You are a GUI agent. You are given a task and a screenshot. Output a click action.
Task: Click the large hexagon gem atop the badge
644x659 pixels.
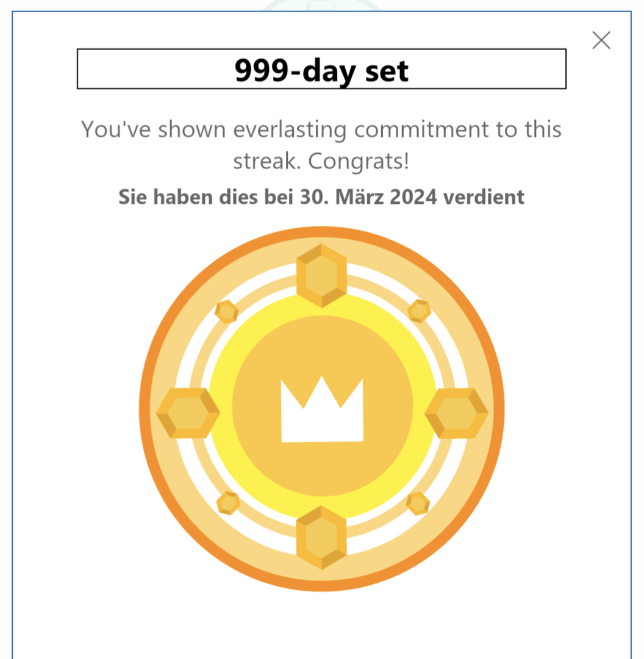(x=321, y=275)
